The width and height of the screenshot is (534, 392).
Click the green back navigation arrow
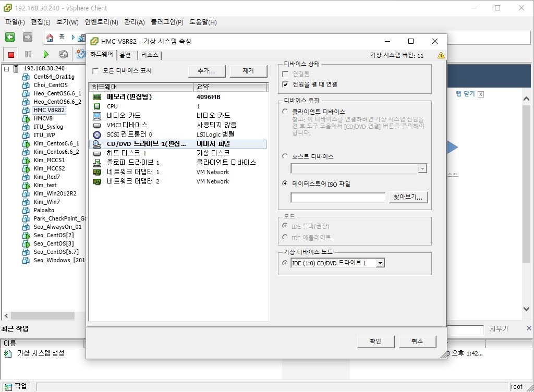click(x=10, y=38)
